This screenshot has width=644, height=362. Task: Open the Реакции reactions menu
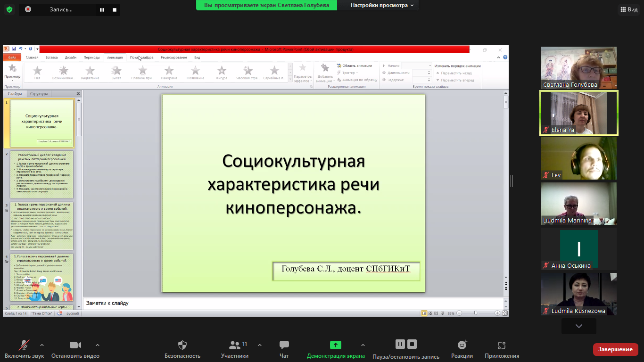point(462,350)
